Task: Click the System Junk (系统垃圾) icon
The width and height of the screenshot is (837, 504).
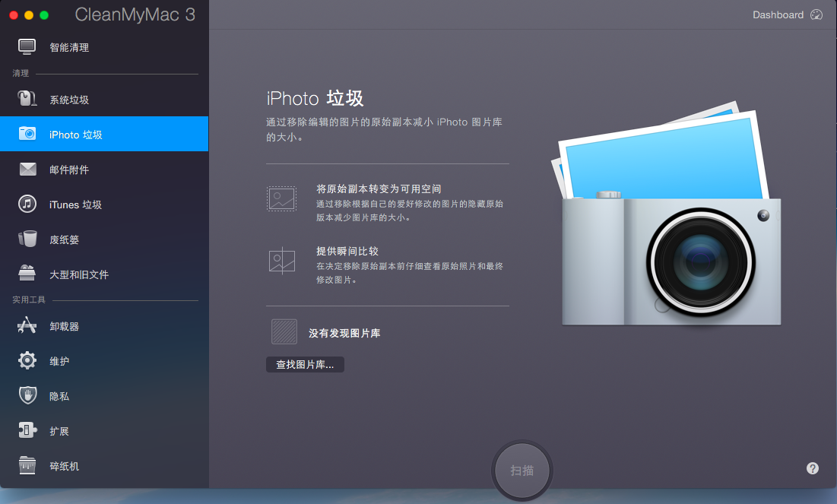Action: (27, 99)
